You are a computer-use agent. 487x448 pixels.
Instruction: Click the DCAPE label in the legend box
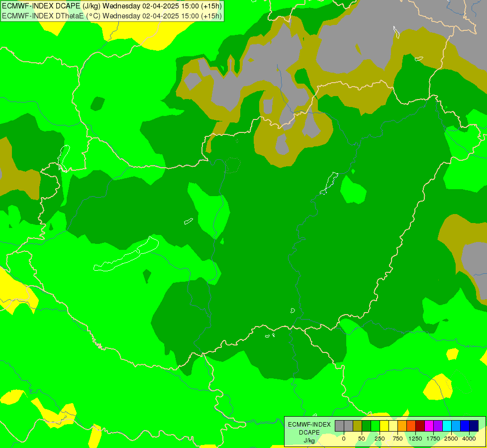click(x=309, y=433)
